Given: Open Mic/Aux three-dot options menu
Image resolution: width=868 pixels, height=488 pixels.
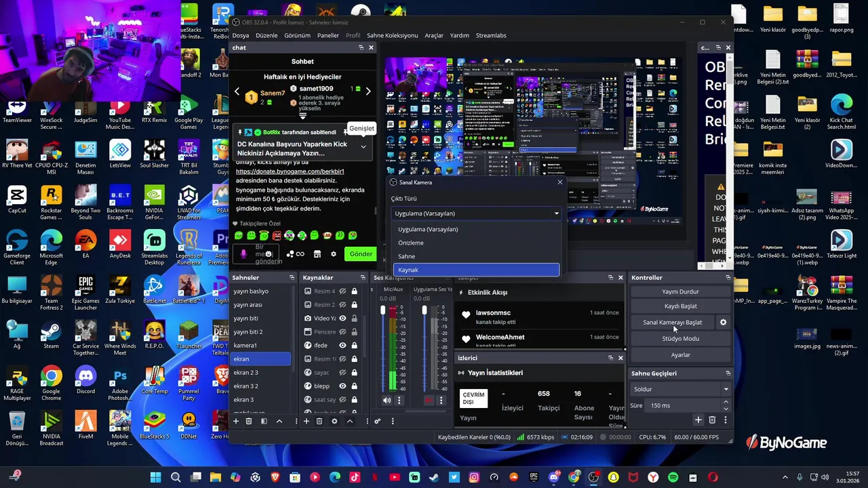Looking at the screenshot, I should [399, 400].
